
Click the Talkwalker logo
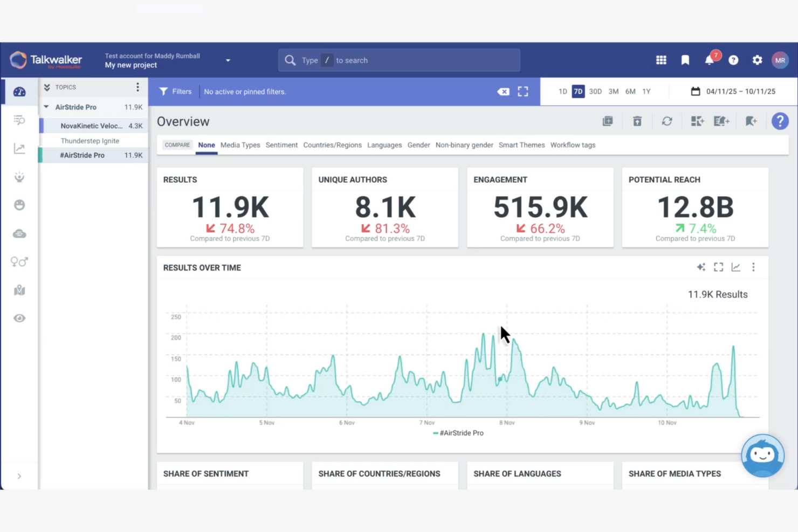46,60
